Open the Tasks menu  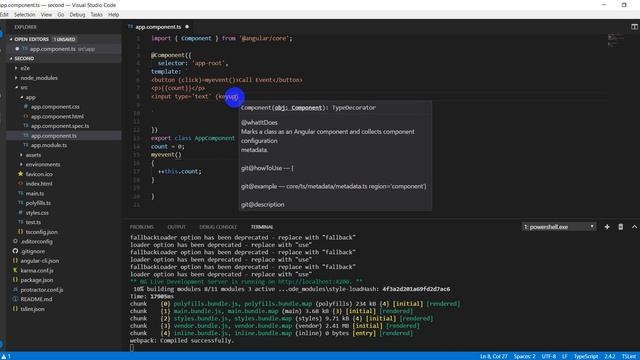[96, 15]
